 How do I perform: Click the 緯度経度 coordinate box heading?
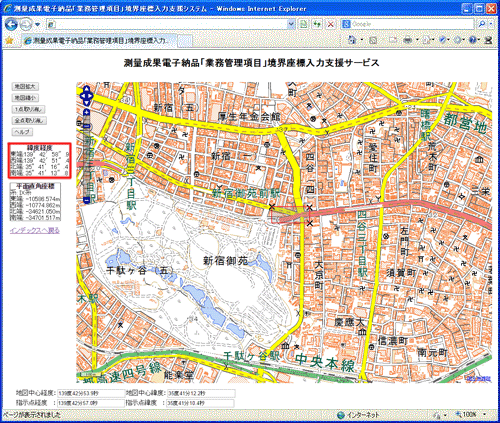[40, 148]
